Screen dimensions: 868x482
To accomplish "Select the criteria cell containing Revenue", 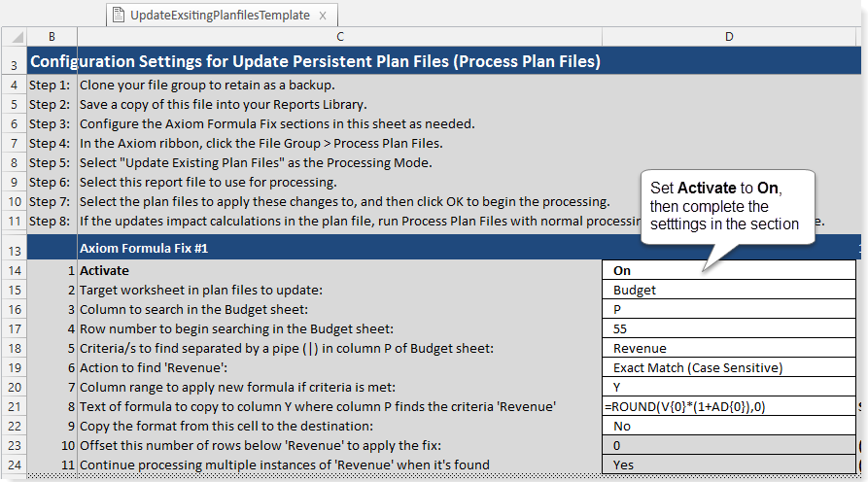I will (x=729, y=348).
